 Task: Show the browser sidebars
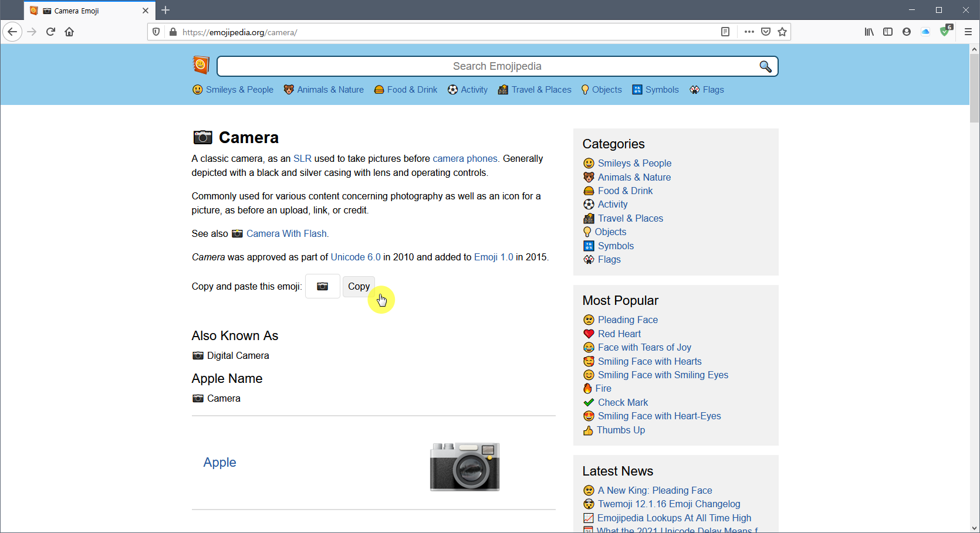tap(888, 32)
